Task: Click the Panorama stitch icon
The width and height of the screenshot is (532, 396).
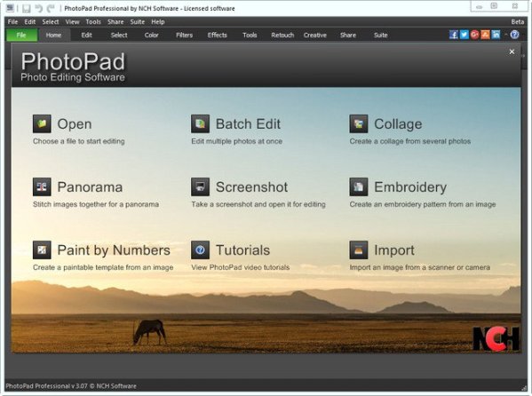Action: click(42, 186)
